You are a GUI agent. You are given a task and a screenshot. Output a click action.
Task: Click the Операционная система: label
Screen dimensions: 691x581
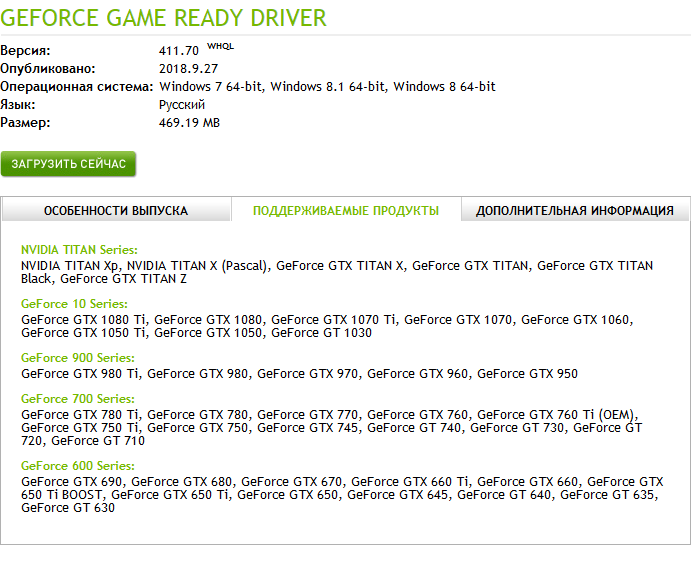[77, 86]
